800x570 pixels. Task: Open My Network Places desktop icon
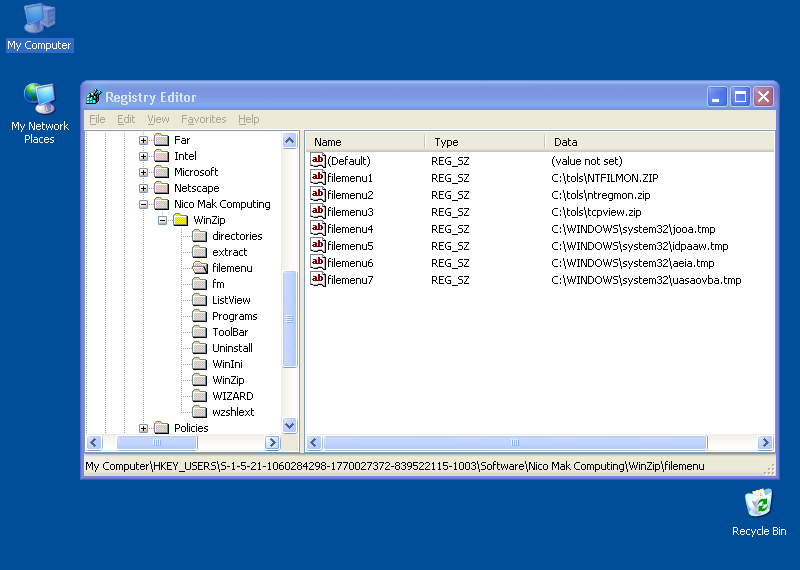click(40, 113)
